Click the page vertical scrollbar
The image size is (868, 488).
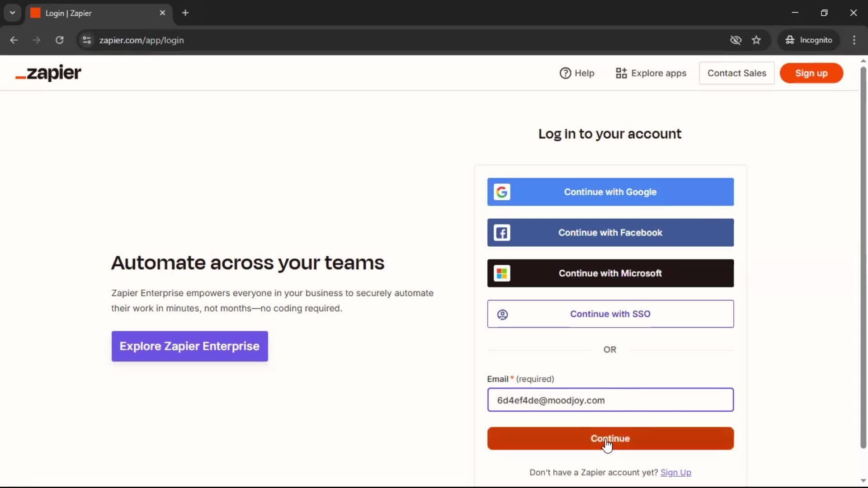(863, 258)
